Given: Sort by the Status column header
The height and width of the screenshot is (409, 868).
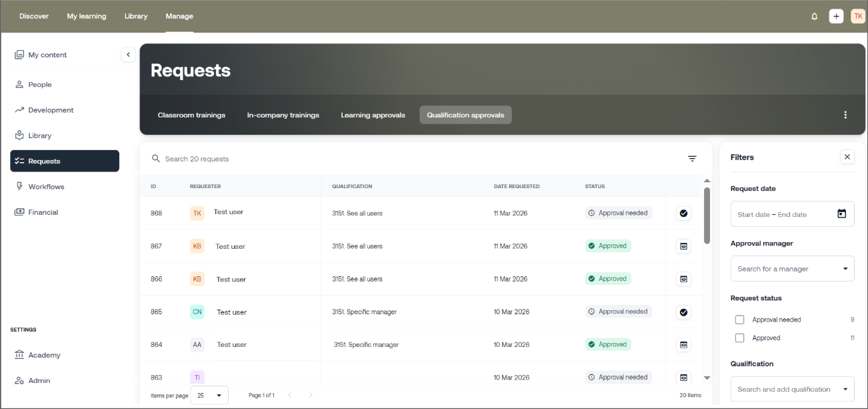Looking at the screenshot, I should (593, 186).
